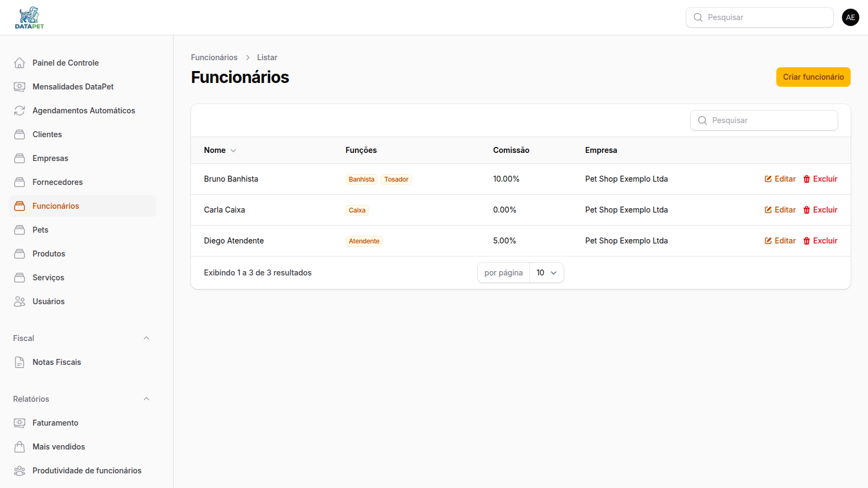Click the Tosador role badge
The image size is (868, 488).
pyautogui.click(x=397, y=179)
